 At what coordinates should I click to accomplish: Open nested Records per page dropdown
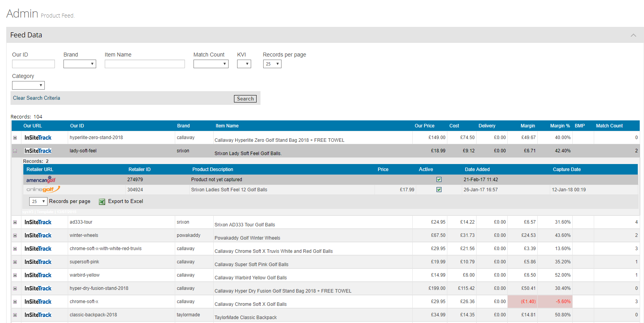coord(38,201)
